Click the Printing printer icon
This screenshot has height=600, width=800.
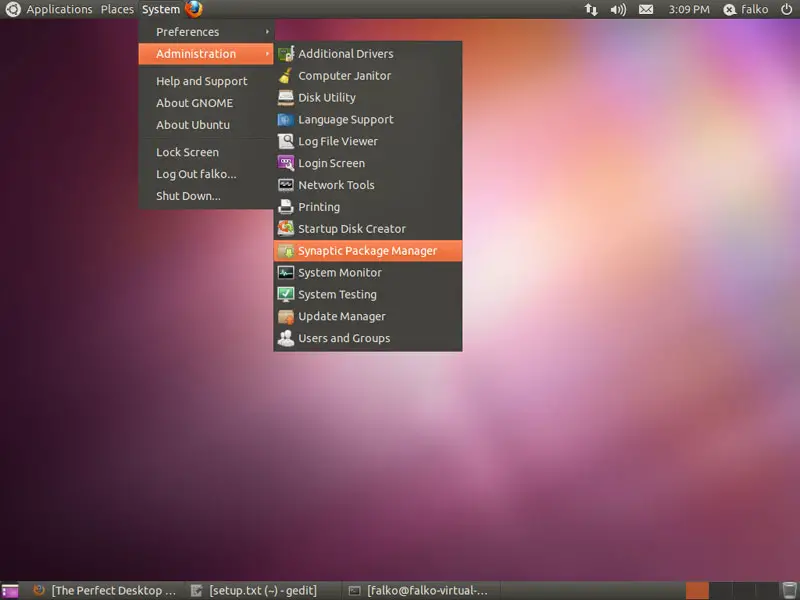(286, 207)
